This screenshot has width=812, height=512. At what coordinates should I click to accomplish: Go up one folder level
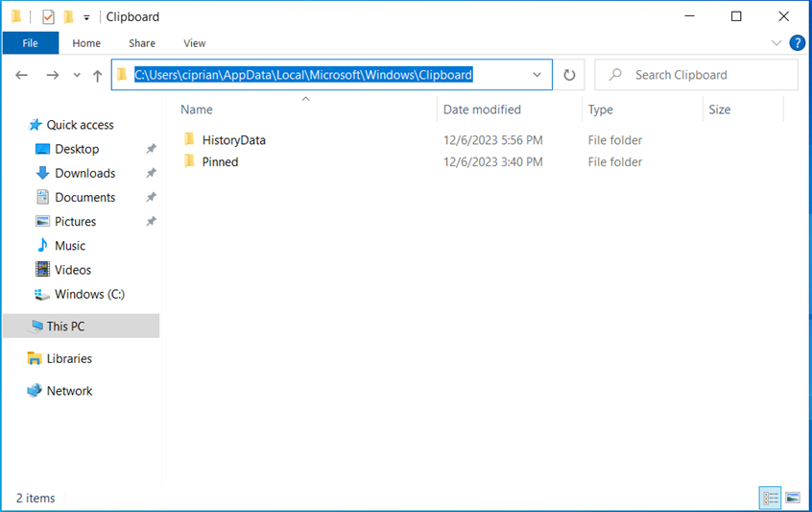pos(97,76)
